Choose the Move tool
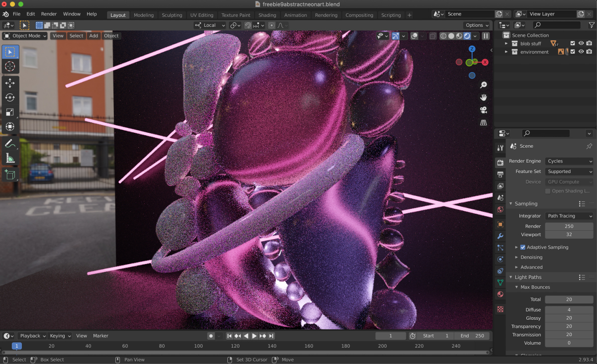The width and height of the screenshot is (597, 364). tap(10, 83)
